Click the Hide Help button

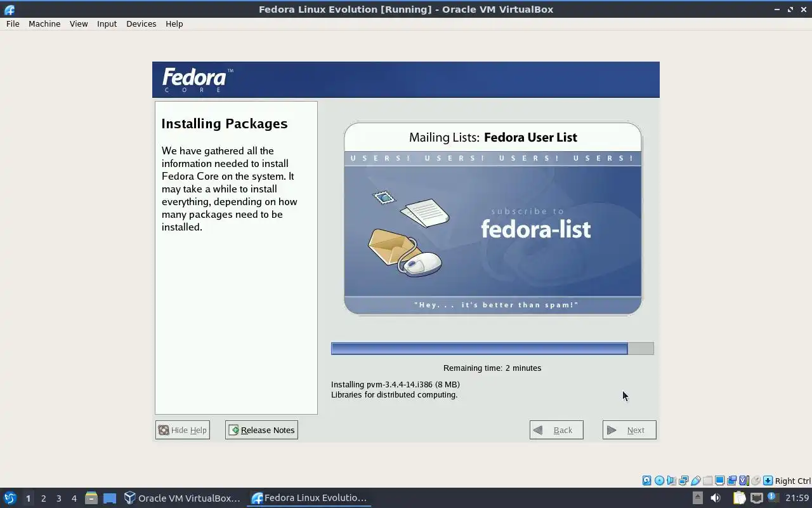click(182, 430)
